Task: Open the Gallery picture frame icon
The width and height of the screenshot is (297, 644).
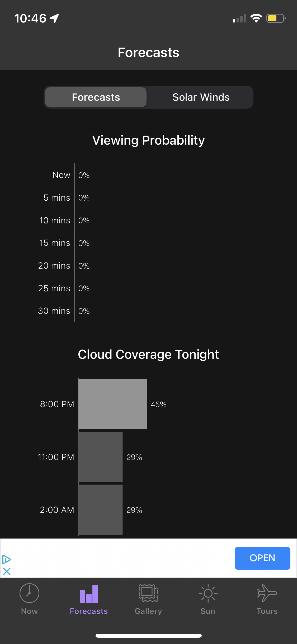Action: point(148,593)
